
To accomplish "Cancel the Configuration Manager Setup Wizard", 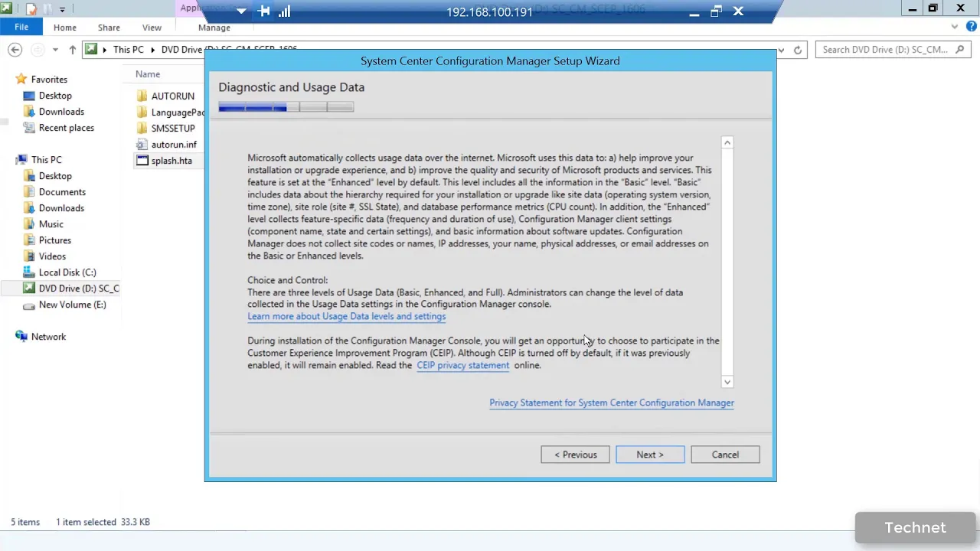I will (x=725, y=455).
